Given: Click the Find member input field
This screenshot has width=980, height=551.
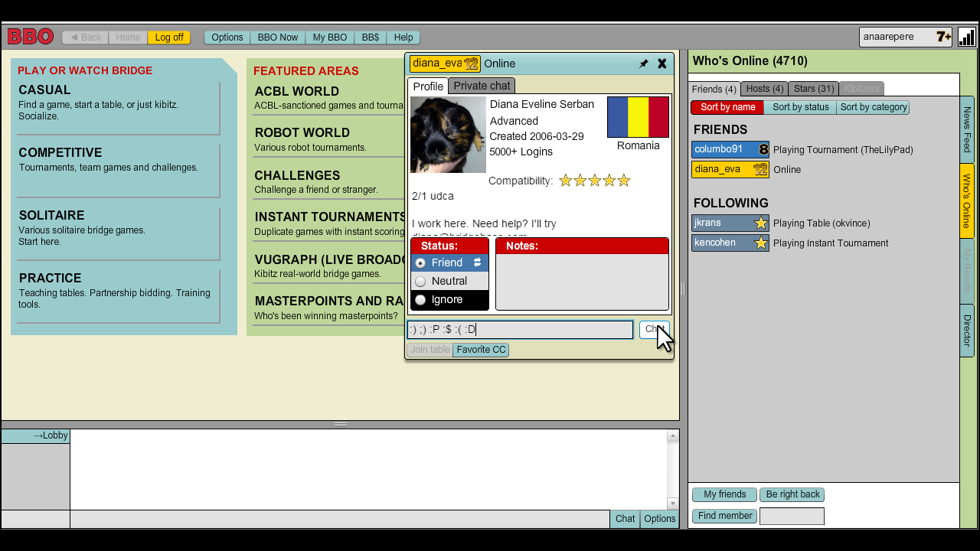Looking at the screenshot, I should click(792, 517).
